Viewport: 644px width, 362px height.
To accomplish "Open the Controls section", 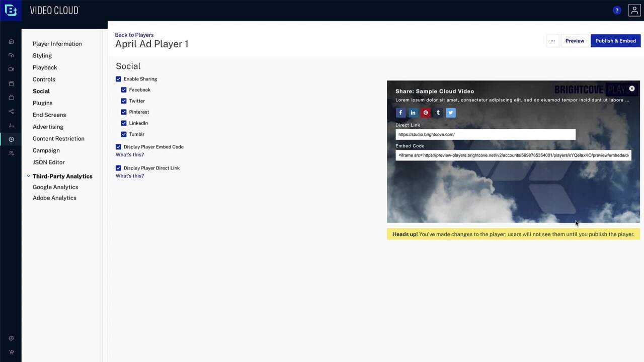I will 44,79.
